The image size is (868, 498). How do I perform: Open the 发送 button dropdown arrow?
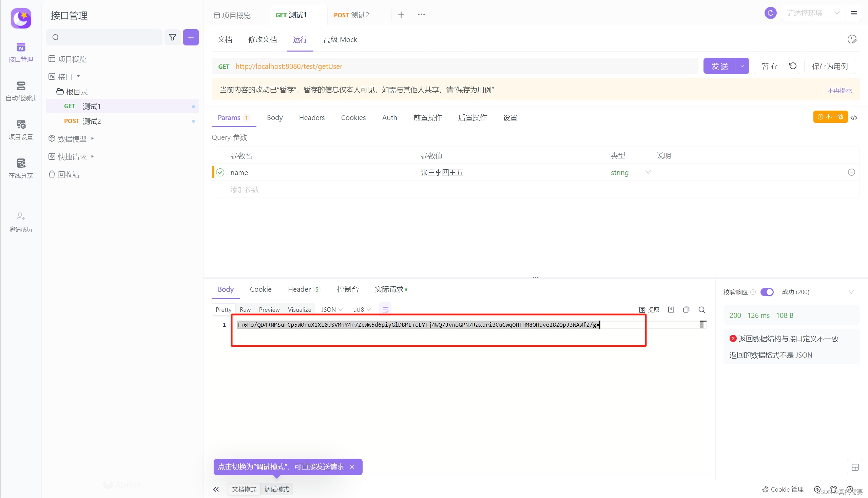(x=742, y=66)
